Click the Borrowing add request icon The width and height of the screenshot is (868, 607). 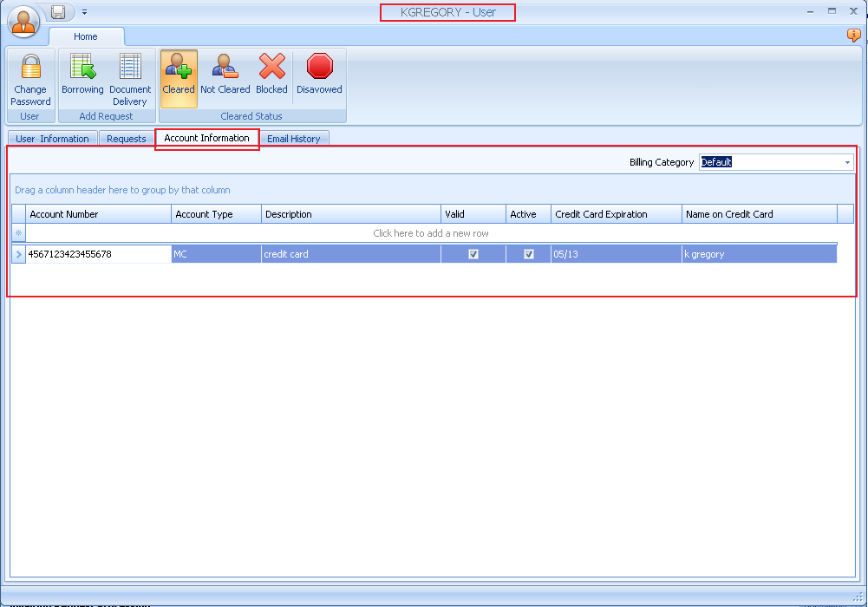click(82, 76)
